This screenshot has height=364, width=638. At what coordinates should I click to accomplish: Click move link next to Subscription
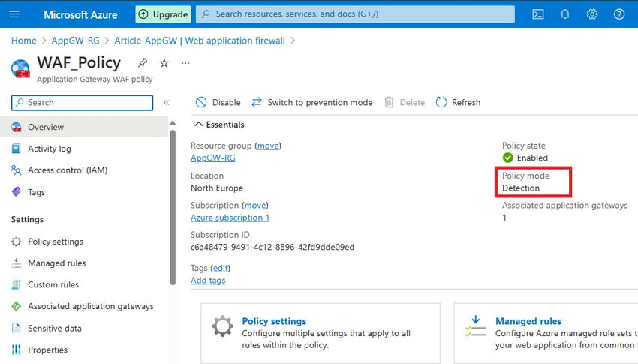[255, 206]
